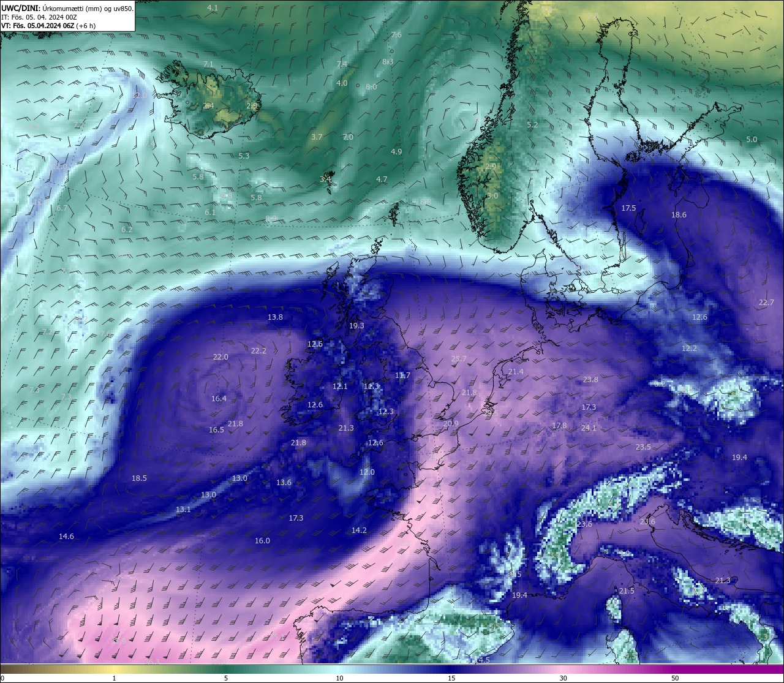Click the 17.8 value on the map

(559, 426)
